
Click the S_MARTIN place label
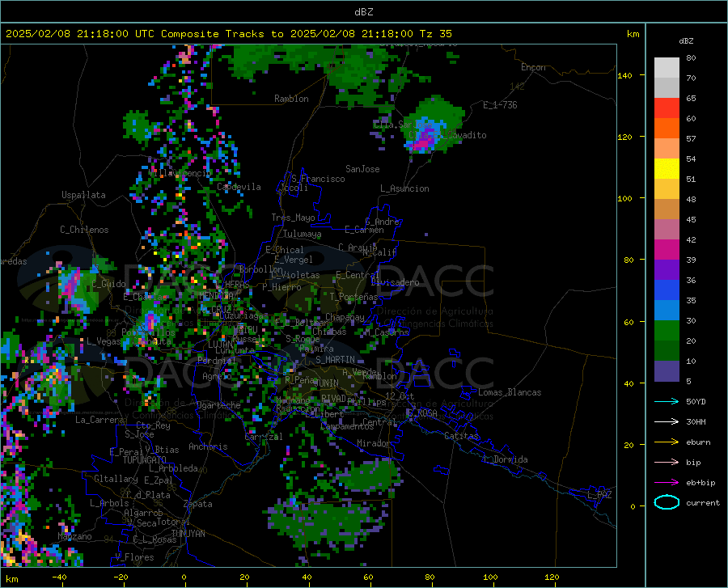point(335,360)
